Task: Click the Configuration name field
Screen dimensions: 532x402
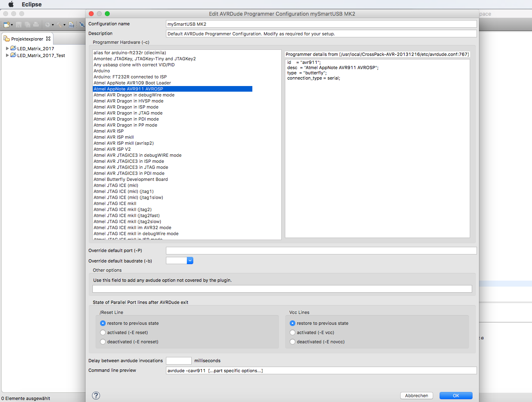Action: [x=321, y=24]
